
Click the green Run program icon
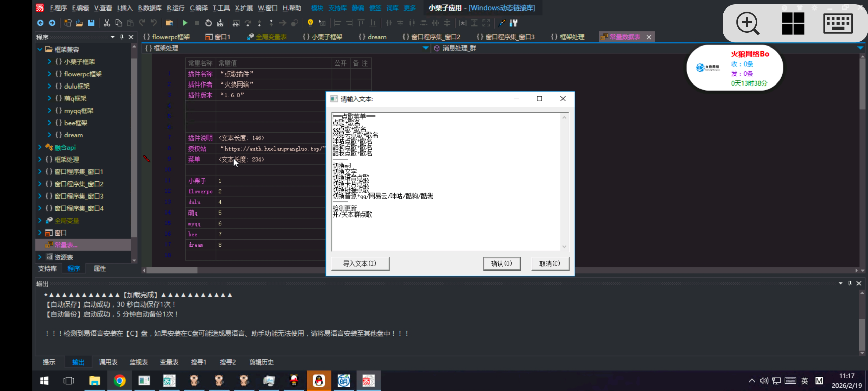click(185, 23)
